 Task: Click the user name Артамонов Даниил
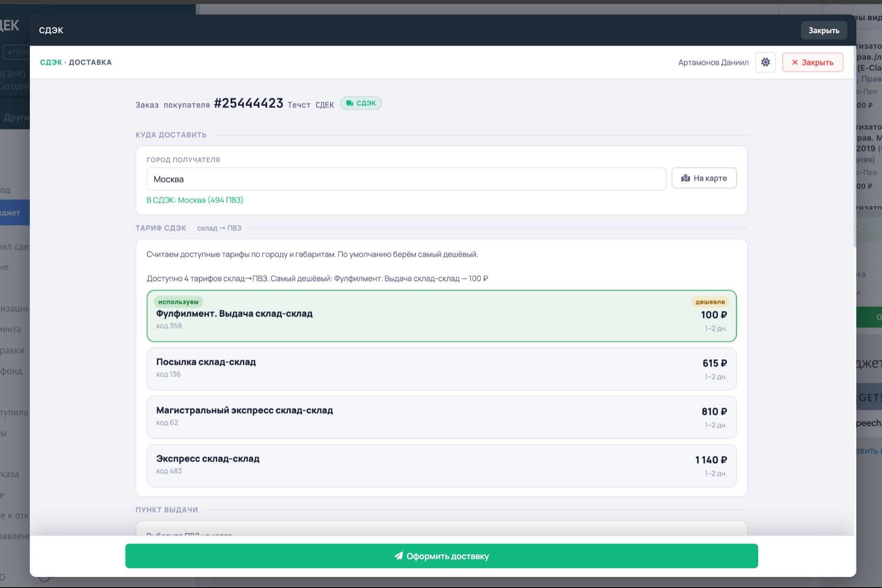point(713,63)
